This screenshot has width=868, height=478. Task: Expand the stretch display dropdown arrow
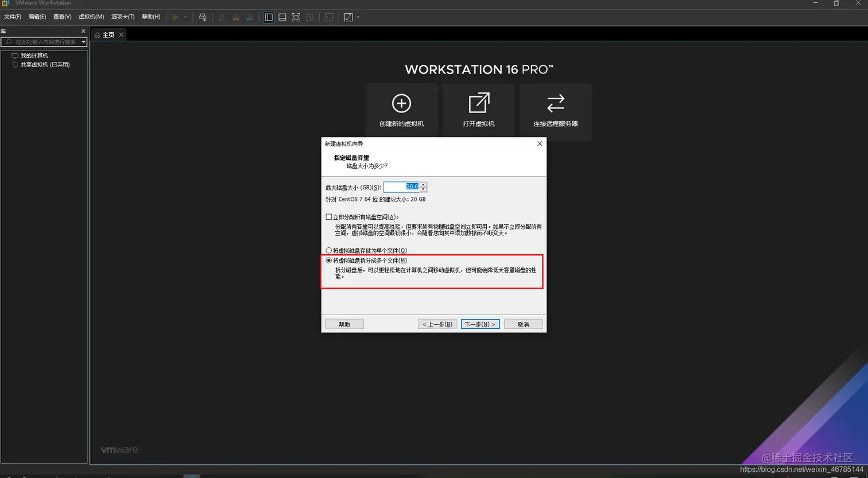(358, 17)
